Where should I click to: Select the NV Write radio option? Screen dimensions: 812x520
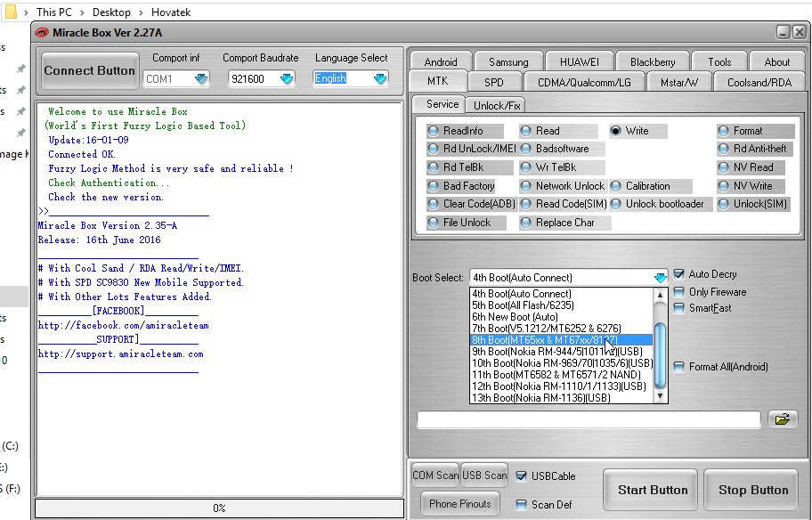pyautogui.click(x=724, y=186)
